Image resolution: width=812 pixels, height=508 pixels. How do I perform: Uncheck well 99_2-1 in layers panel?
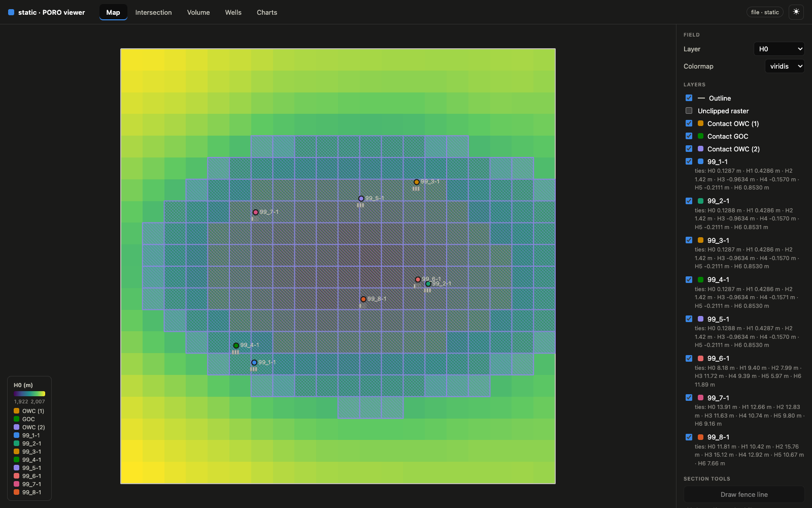689,201
